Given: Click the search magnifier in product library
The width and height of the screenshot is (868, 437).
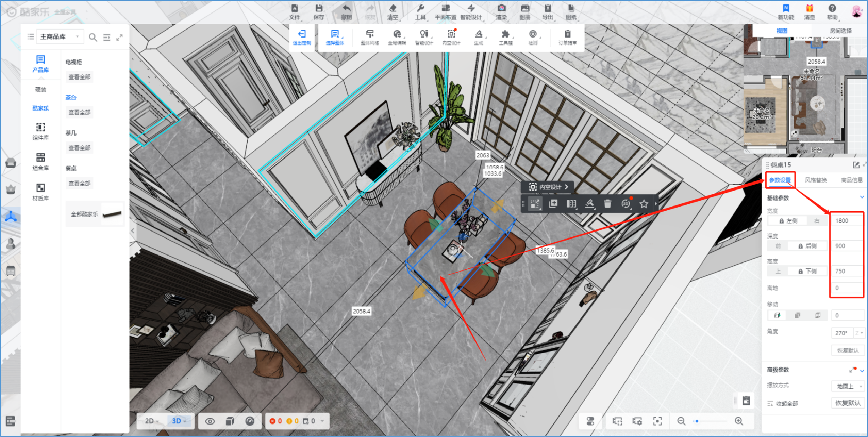Looking at the screenshot, I should click(93, 37).
